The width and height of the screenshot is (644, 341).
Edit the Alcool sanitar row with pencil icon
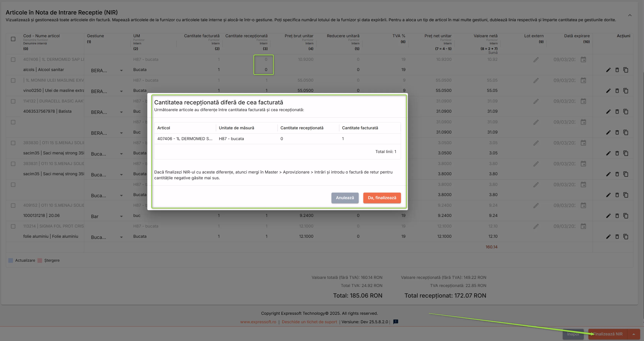[x=608, y=70]
